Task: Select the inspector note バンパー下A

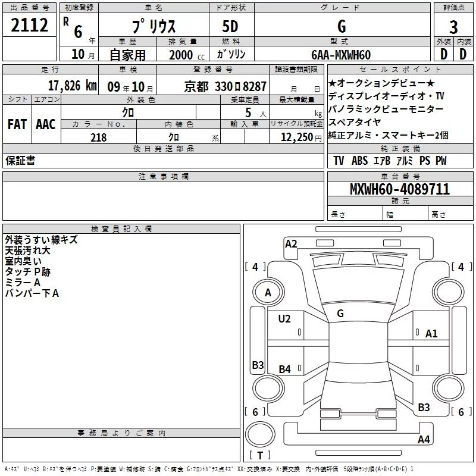Action: click(x=32, y=293)
